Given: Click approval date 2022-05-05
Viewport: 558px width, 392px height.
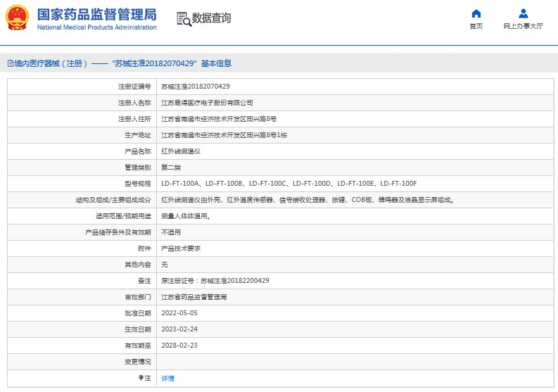Looking at the screenshot, I should click(179, 313).
